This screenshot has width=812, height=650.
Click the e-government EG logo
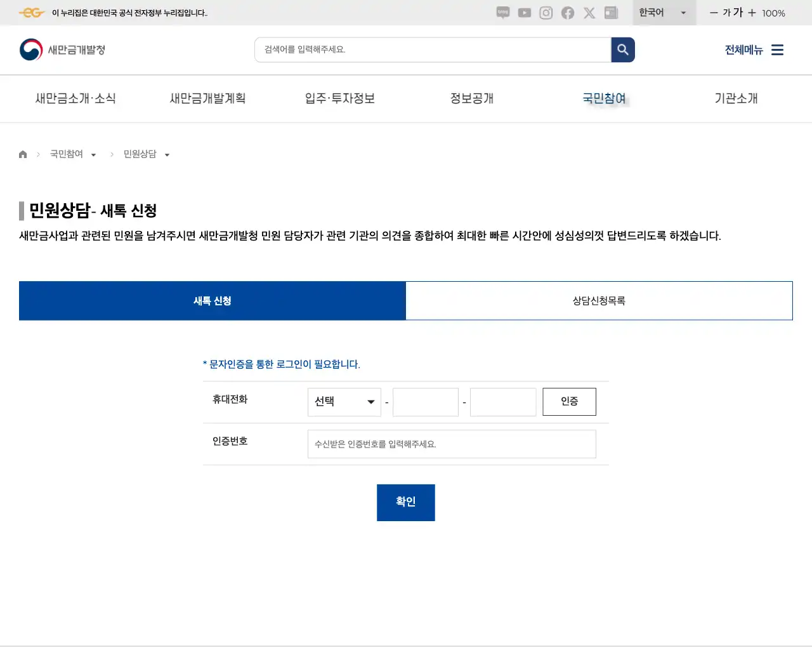pos(32,13)
